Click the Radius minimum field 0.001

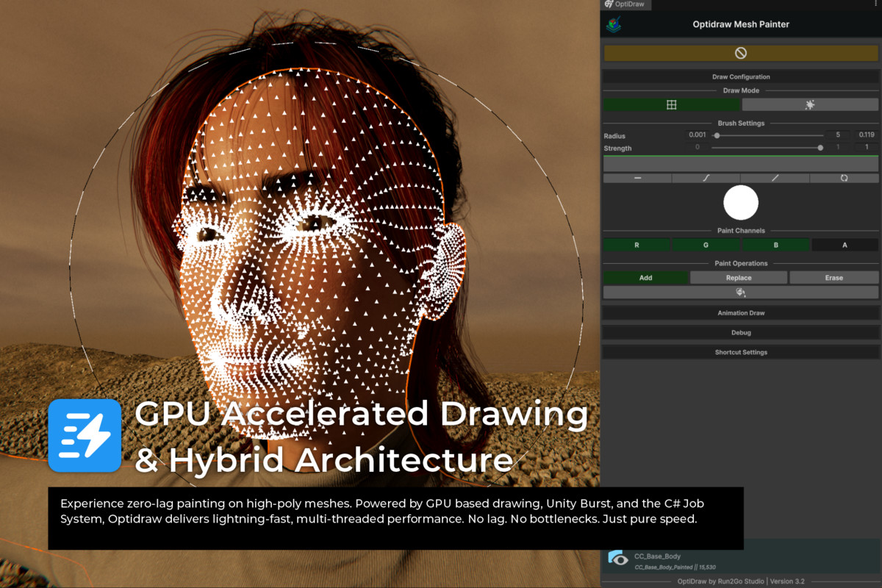(x=697, y=135)
